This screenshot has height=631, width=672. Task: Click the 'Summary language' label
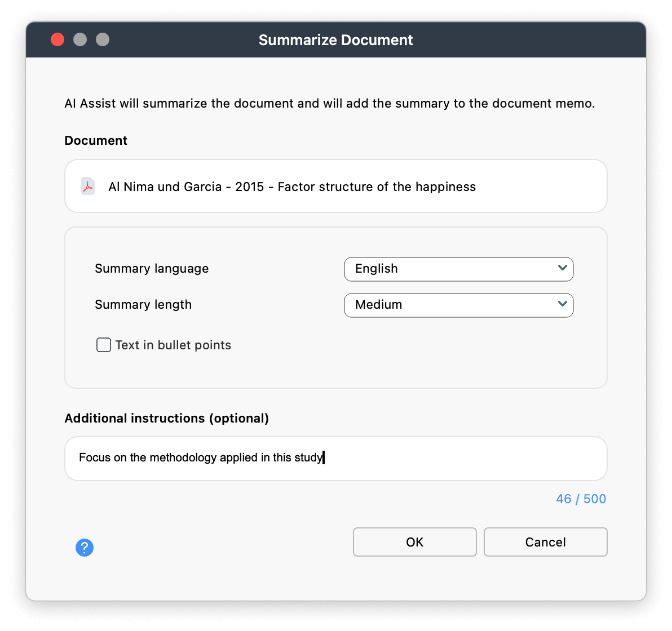tap(152, 269)
